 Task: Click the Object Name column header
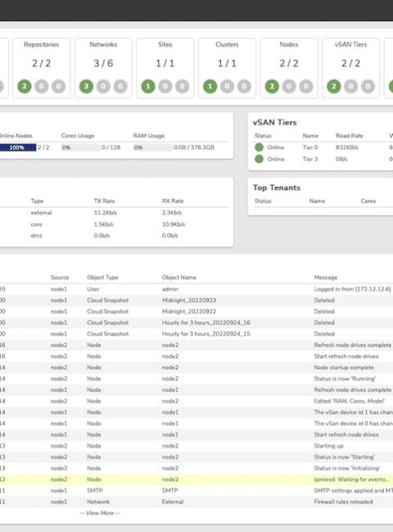pyautogui.click(x=178, y=277)
